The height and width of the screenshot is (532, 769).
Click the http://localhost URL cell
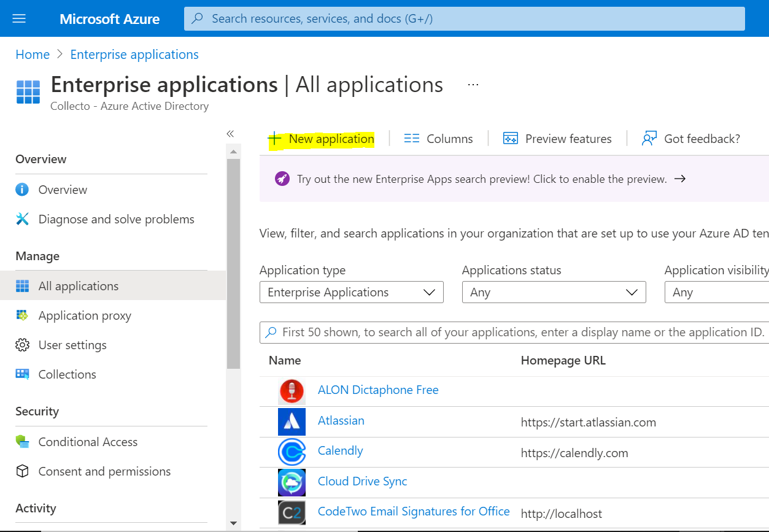(562, 514)
